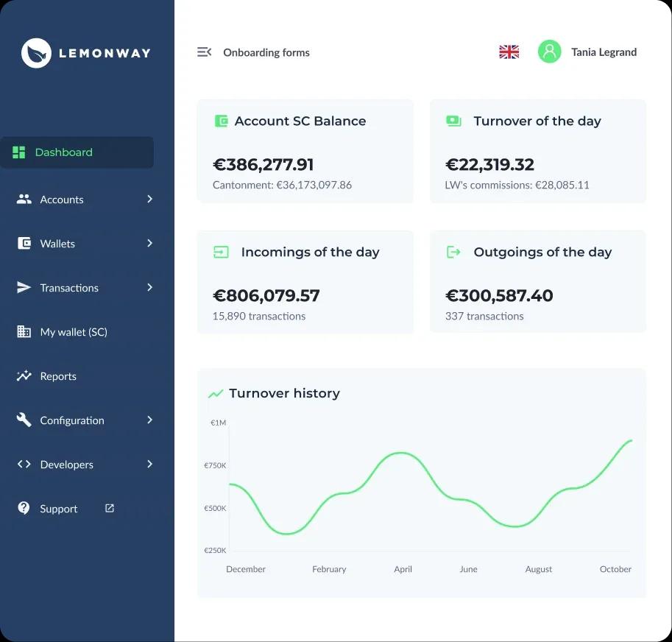Click the Reports chart icon in sidebar
The image size is (672, 642).
pyautogui.click(x=24, y=376)
